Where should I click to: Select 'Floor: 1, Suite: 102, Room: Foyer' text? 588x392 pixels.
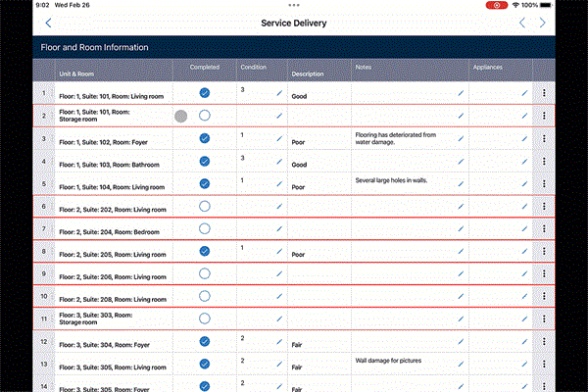point(103,142)
